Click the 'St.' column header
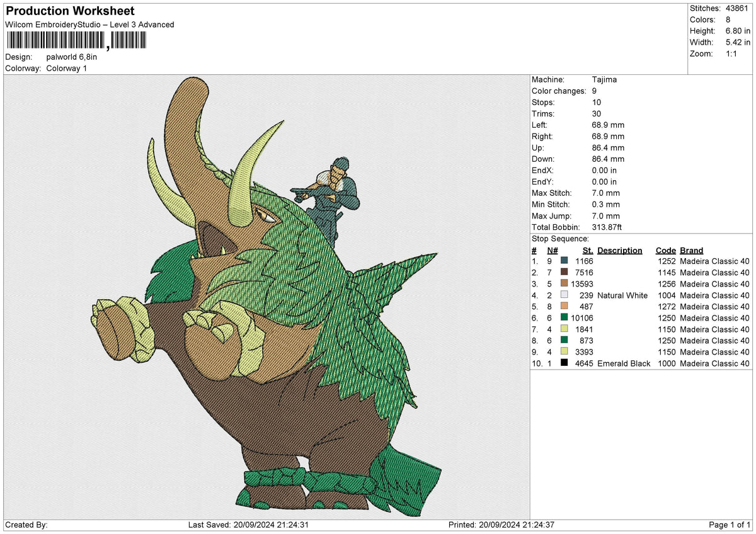Image resolution: width=756 pixels, height=534 pixels. (588, 250)
